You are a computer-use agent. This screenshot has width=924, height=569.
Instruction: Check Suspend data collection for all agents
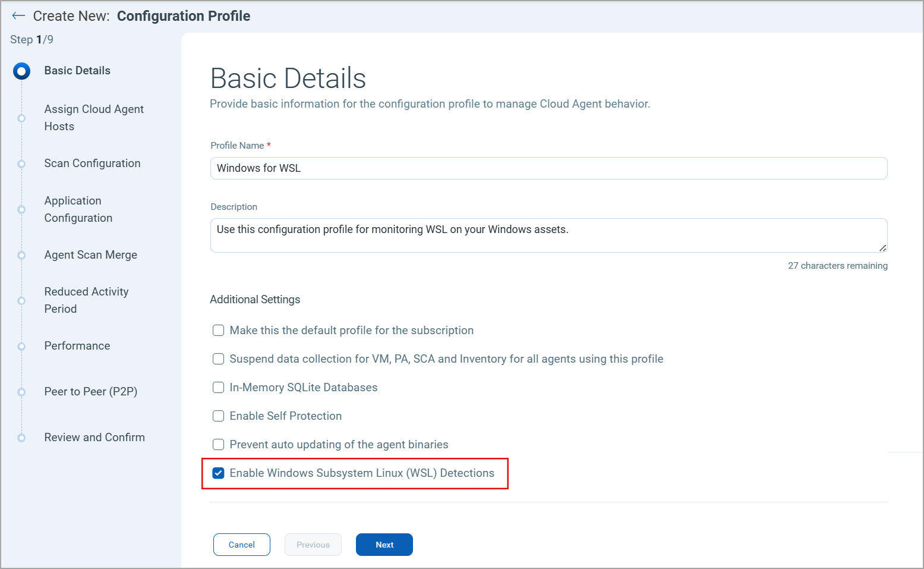tap(219, 359)
